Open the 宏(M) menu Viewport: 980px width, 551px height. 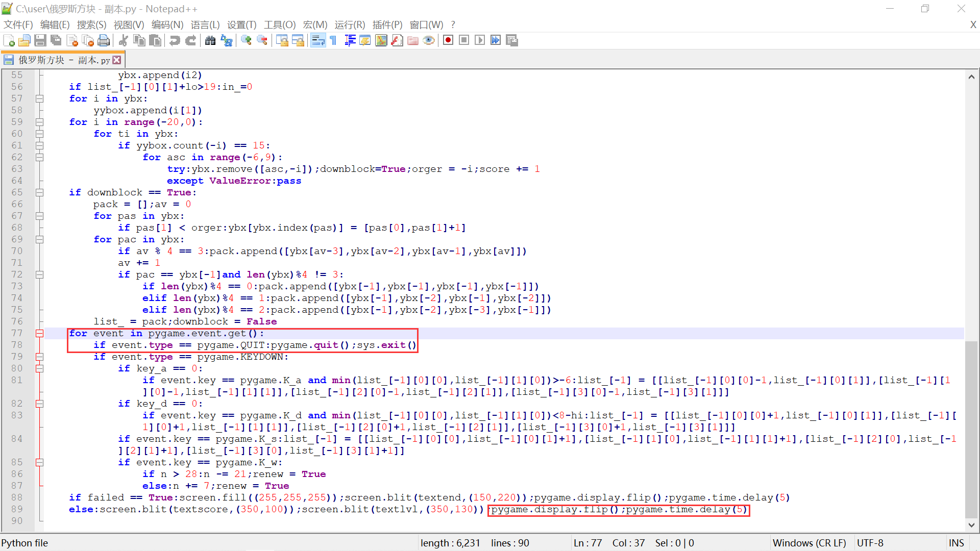click(315, 25)
